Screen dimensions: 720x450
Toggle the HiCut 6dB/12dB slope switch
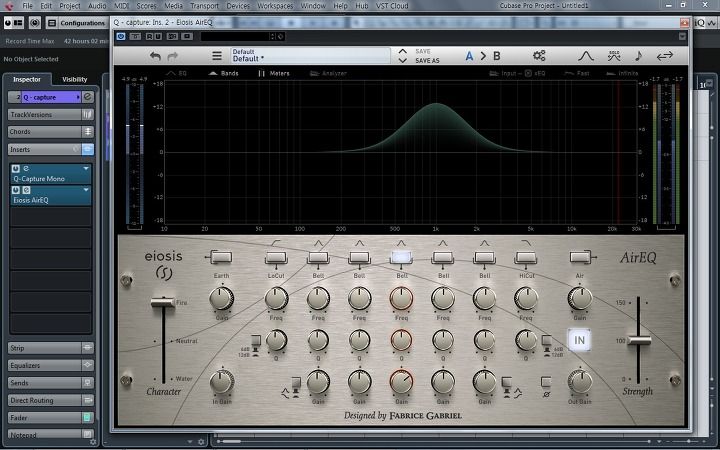pyautogui.click(x=546, y=341)
